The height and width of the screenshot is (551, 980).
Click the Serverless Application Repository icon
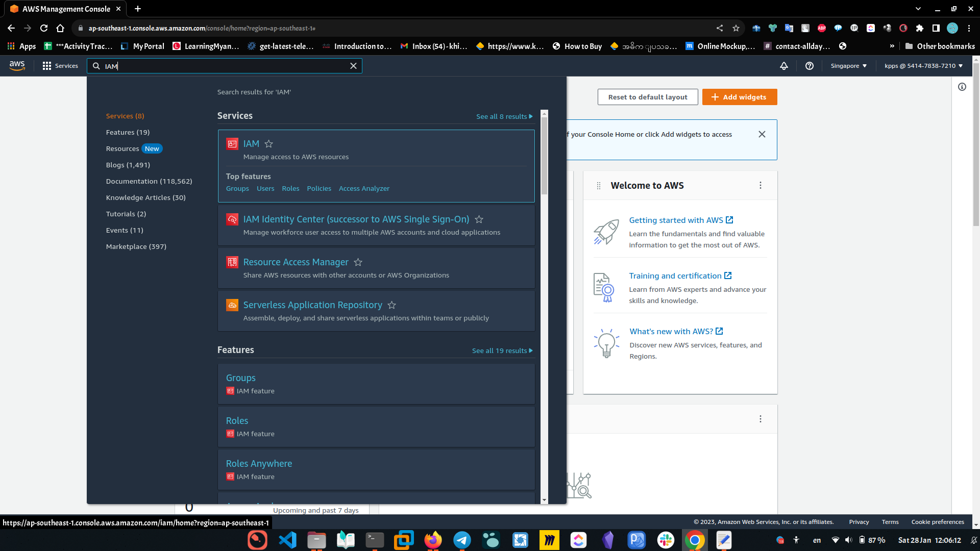(x=232, y=305)
